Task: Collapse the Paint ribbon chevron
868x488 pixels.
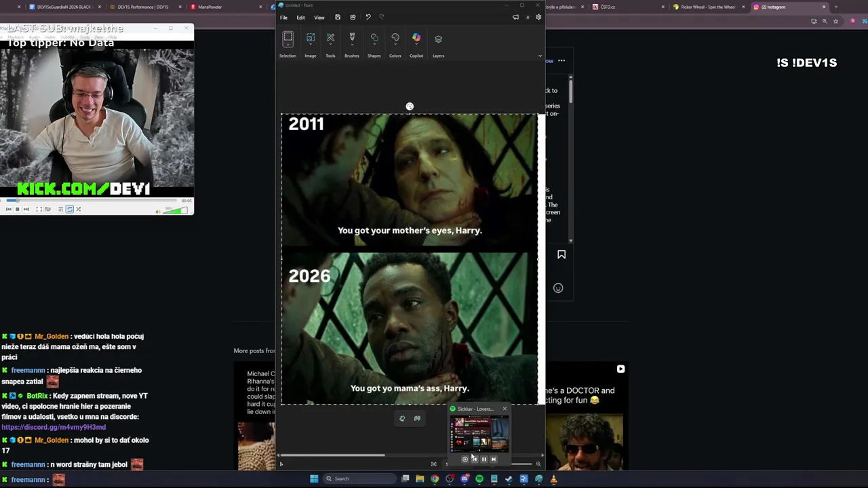Action: [540, 56]
